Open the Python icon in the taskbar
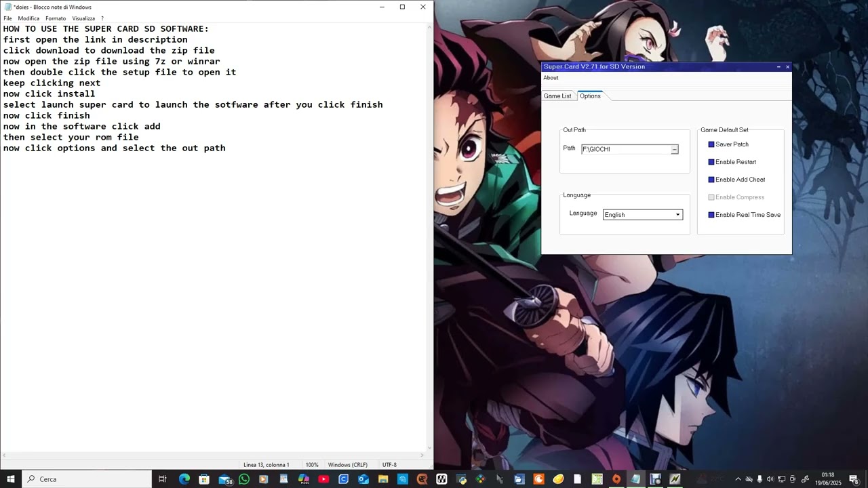This screenshot has height=488, width=868. click(x=462, y=479)
